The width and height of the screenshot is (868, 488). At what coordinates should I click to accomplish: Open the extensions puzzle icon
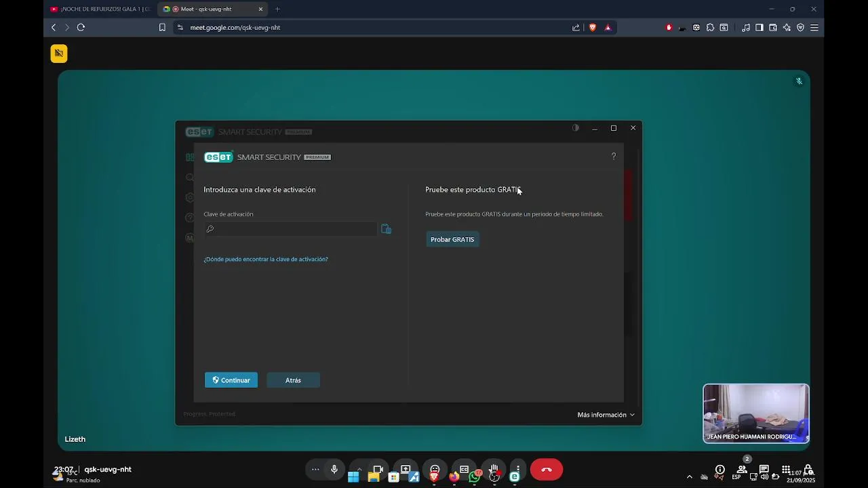tap(710, 27)
